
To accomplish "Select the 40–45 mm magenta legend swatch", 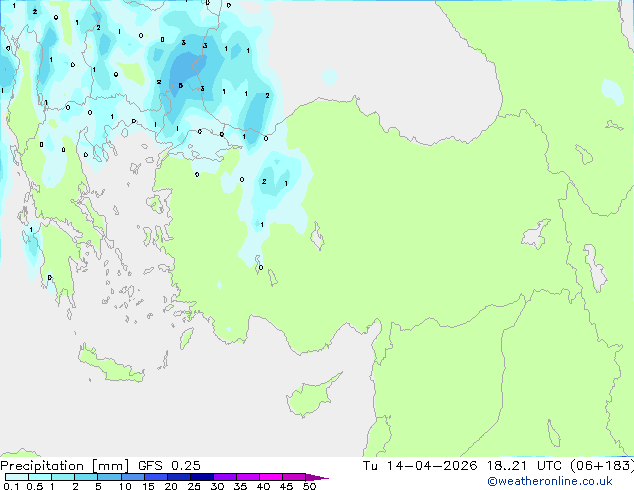I will pyautogui.click(x=271, y=477).
